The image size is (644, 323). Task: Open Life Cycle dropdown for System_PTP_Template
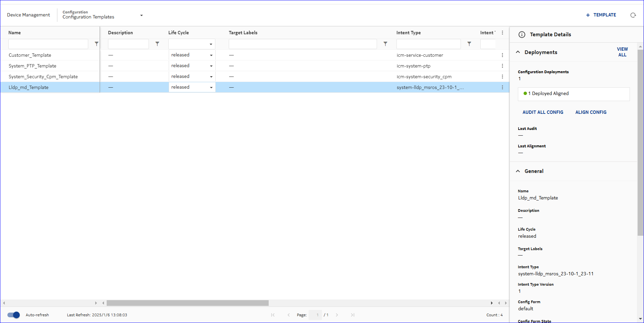[211, 66]
